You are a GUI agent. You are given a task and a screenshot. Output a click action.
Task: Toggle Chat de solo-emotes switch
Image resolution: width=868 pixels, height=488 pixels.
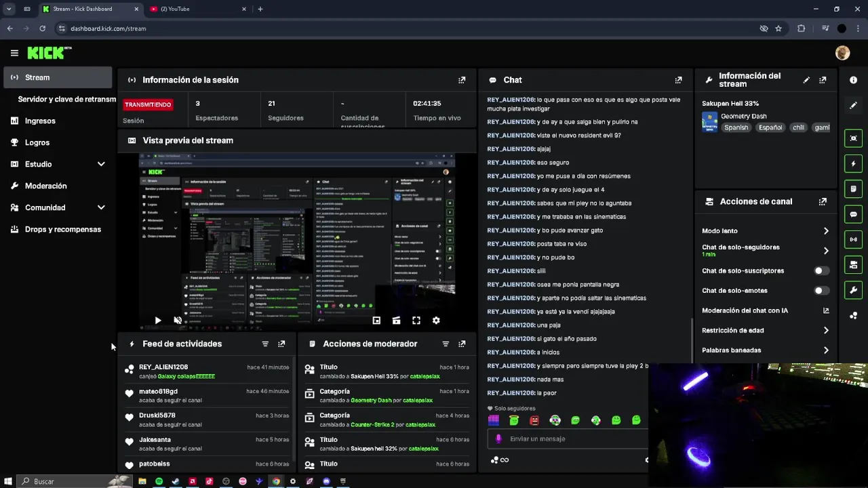point(821,291)
